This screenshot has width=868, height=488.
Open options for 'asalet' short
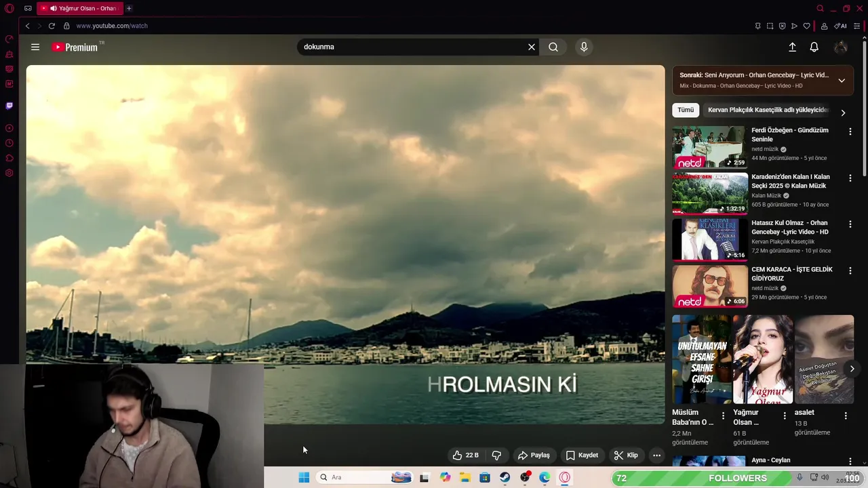point(846,415)
